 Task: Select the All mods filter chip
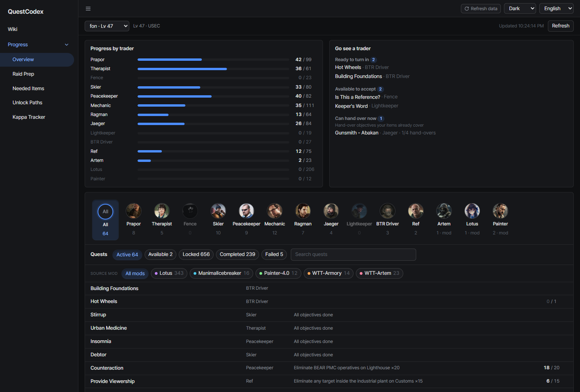(135, 274)
